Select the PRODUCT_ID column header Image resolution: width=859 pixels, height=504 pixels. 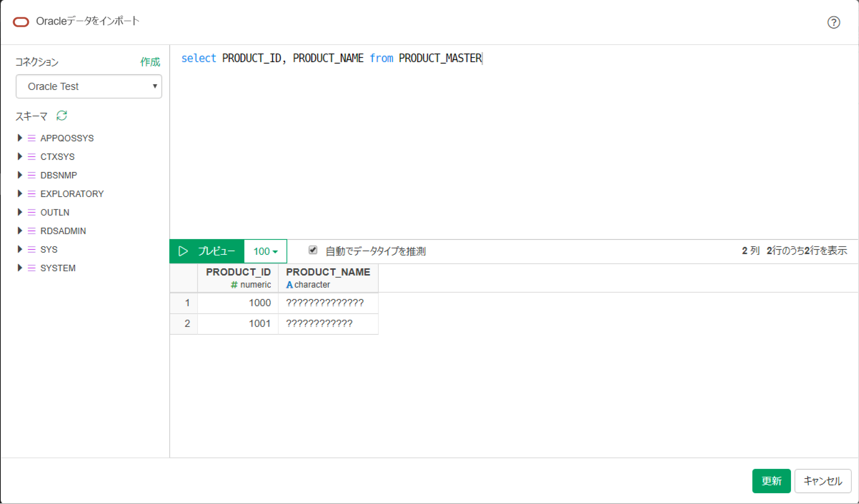[238, 278]
